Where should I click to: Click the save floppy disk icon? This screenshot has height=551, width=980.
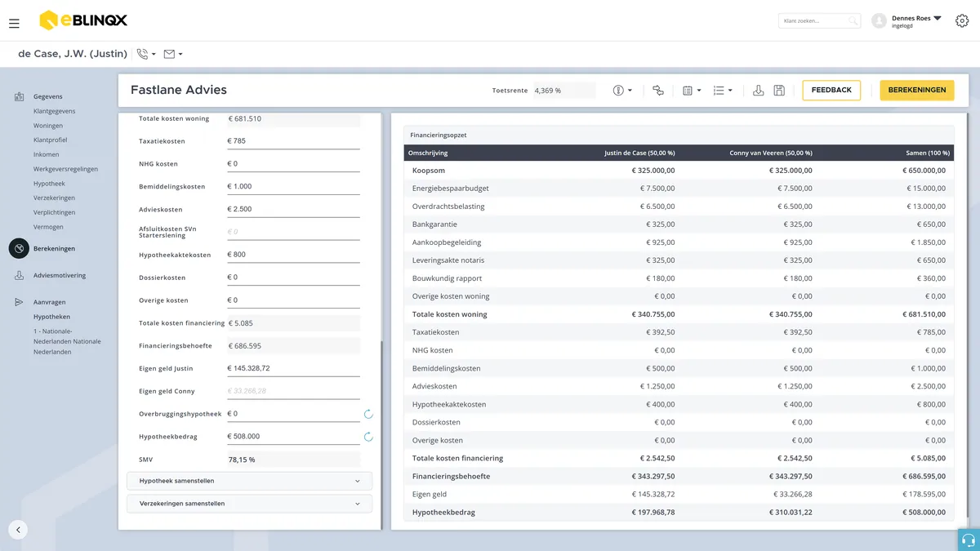coord(779,91)
